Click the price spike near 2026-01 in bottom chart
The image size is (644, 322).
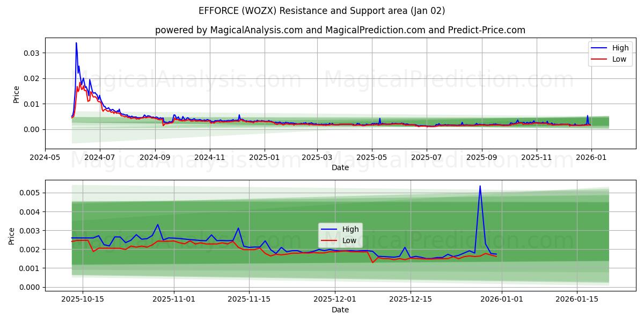point(479,187)
